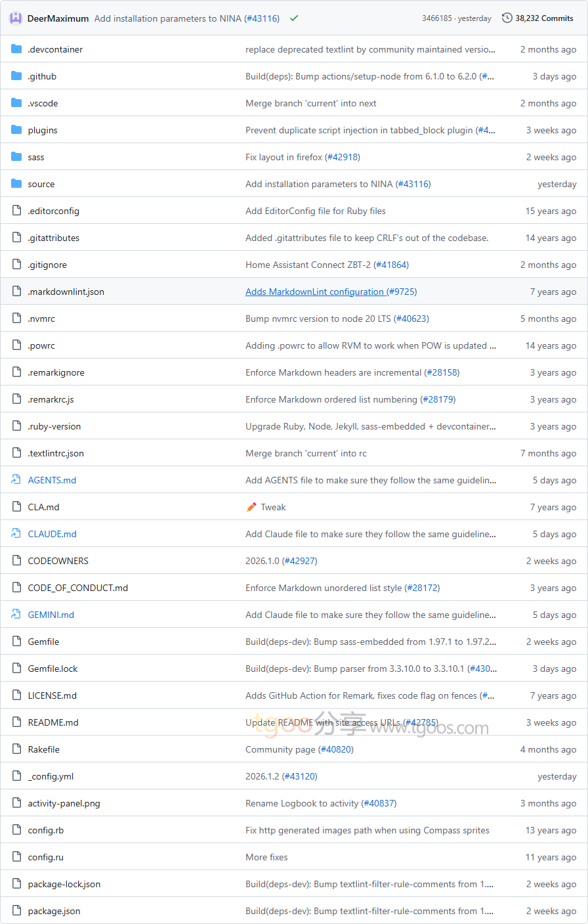This screenshot has width=588, height=924.
Task: Open pull request #40820 link
Action: 336,749
